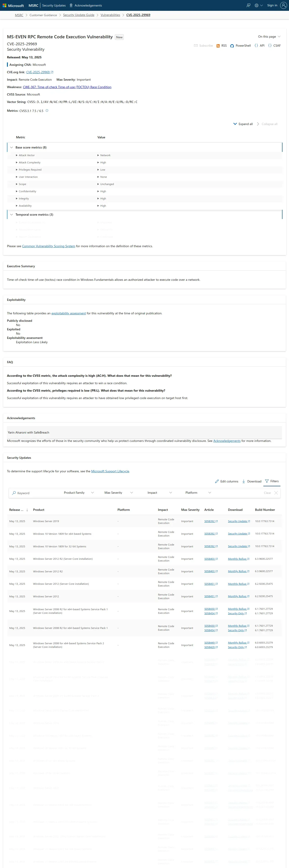
Task: Open article 5058451 for Windows Server 2012
Action: click(x=211, y=596)
